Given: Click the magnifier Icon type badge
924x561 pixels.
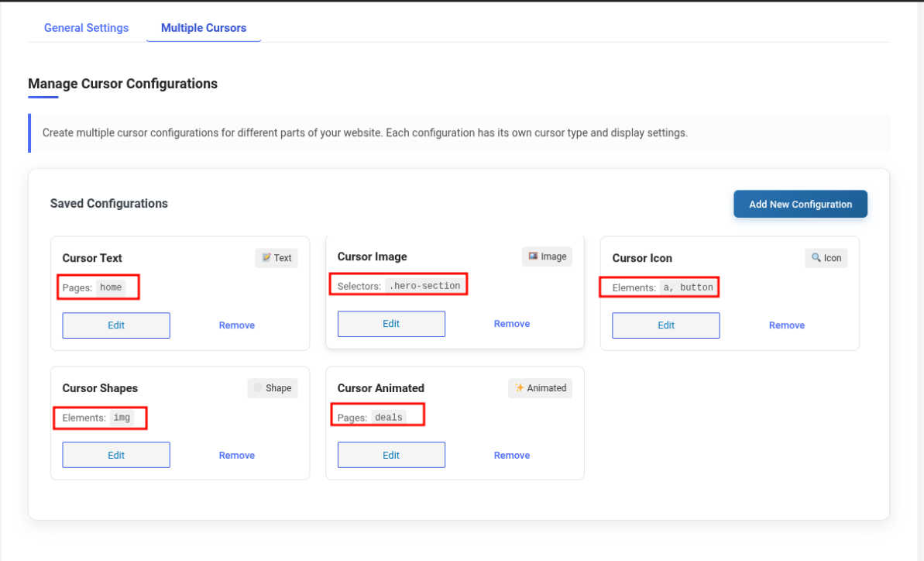Looking at the screenshot, I should tap(826, 258).
